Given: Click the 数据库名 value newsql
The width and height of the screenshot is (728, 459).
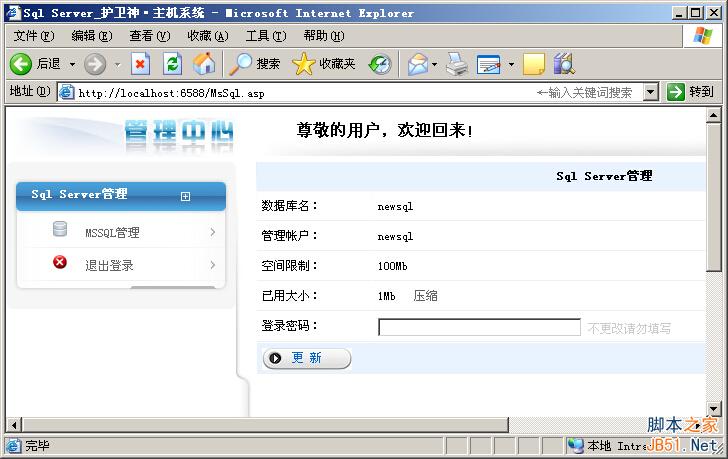Looking at the screenshot, I should click(395, 207).
